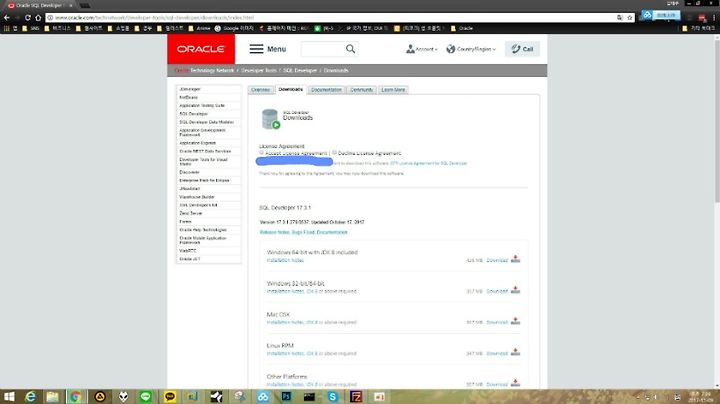This screenshot has width=720, height=404.
Task: Open Forms sidebar link
Action: 186,222
